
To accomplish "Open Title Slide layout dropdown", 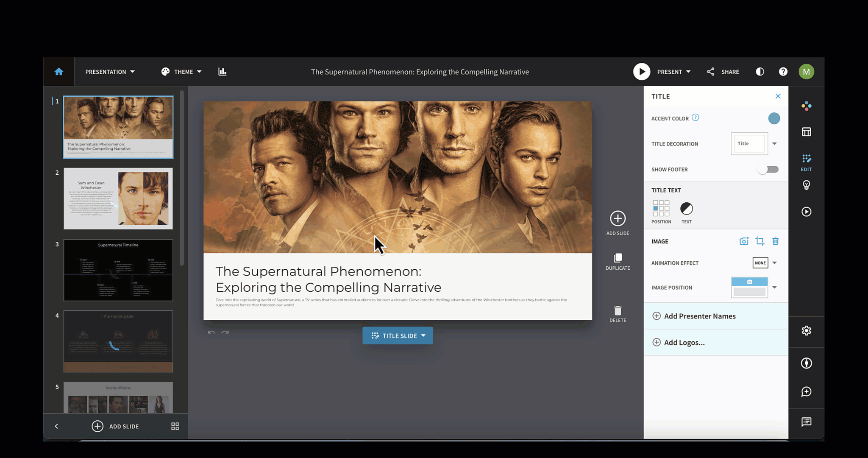I will pyautogui.click(x=398, y=335).
